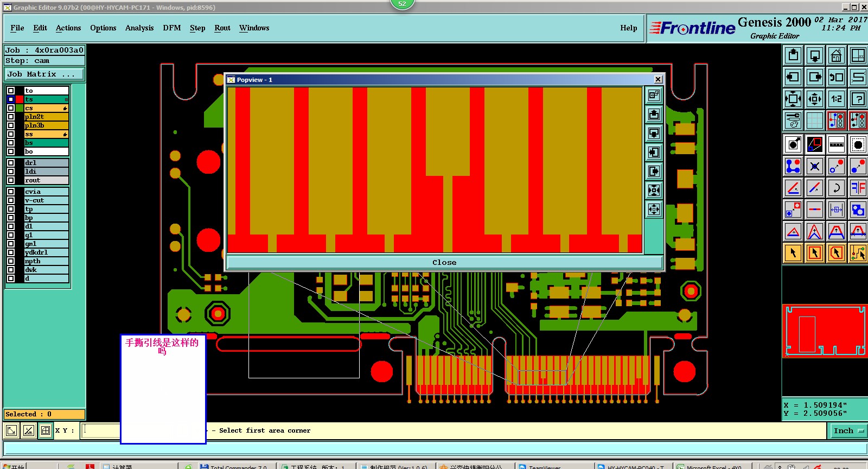Select the 'ydkdrl' layer name

coord(46,252)
